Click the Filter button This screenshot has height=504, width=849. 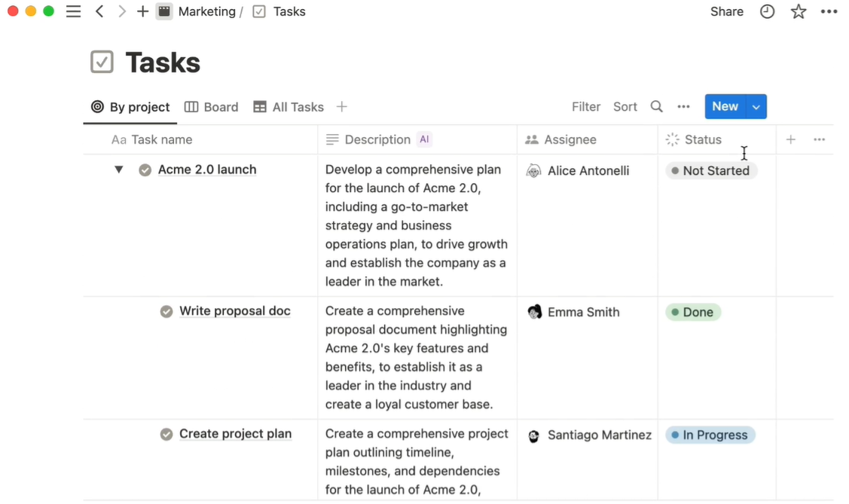click(586, 107)
